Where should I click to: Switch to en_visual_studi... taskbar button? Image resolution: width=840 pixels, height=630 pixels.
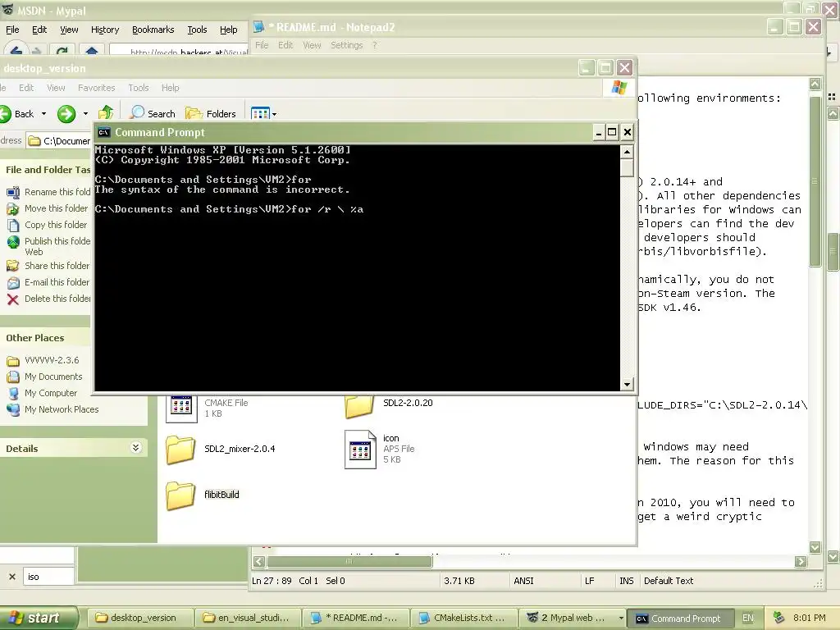point(247,618)
